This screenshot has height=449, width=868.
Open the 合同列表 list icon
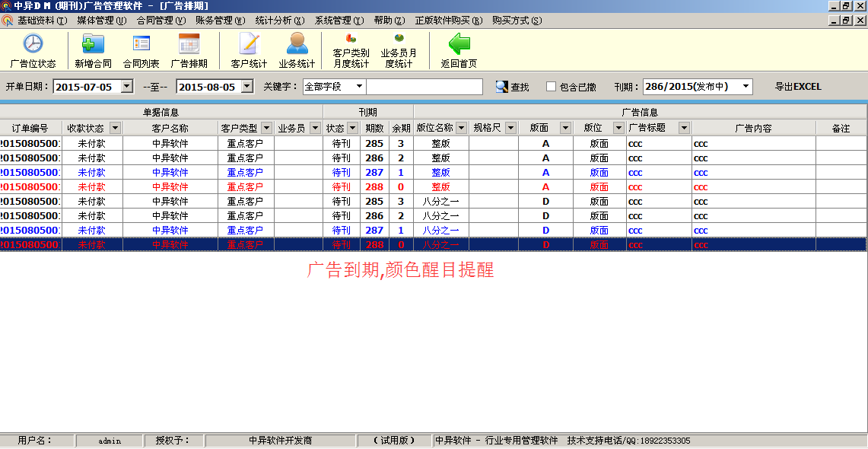point(141,44)
